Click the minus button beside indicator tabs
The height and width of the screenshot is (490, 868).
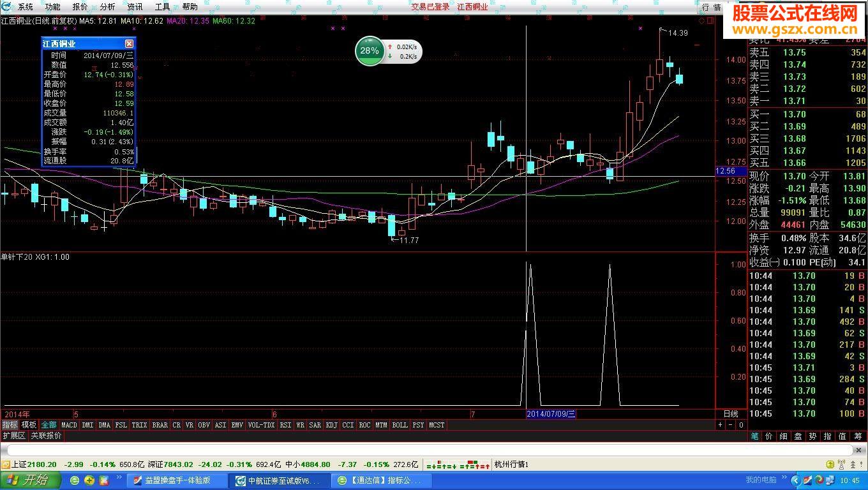pos(731,424)
